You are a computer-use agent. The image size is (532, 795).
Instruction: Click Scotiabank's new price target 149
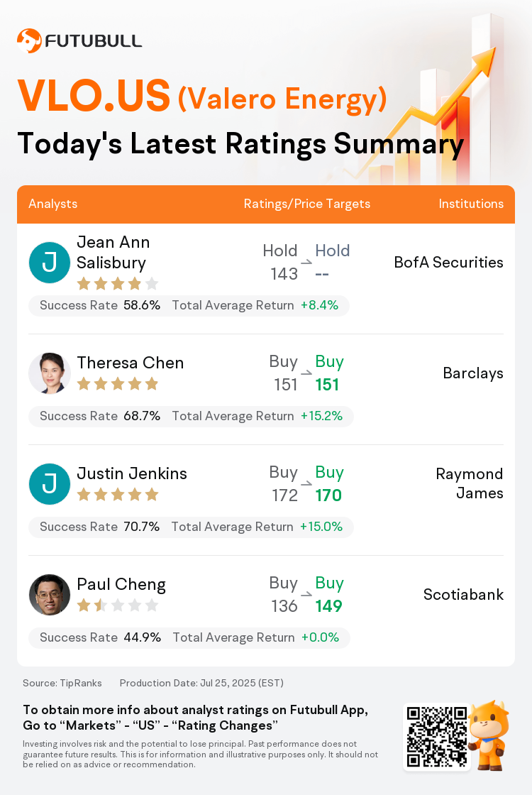click(329, 606)
